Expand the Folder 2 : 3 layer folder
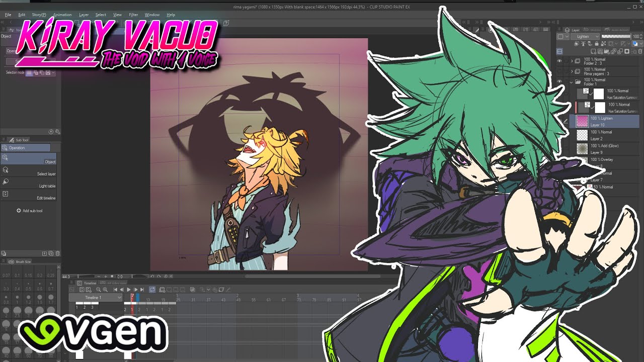The width and height of the screenshot is (644, 362). pyautogui.click(x=572, y=61)
